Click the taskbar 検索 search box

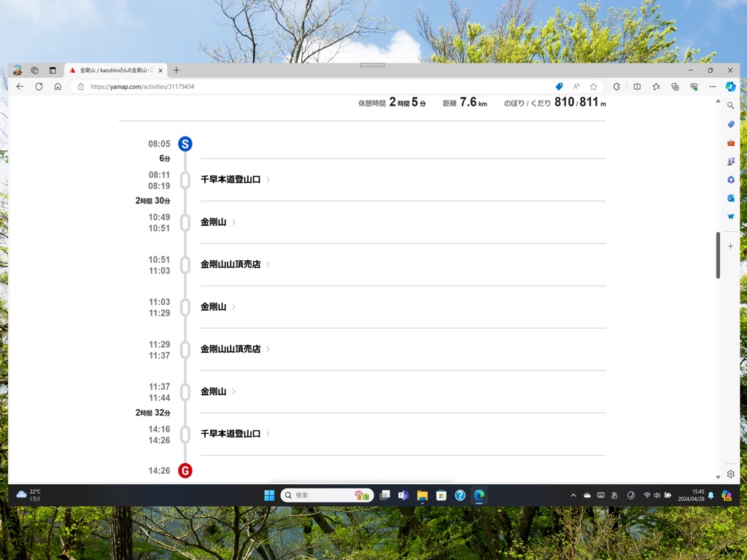[x=328, y=495]
